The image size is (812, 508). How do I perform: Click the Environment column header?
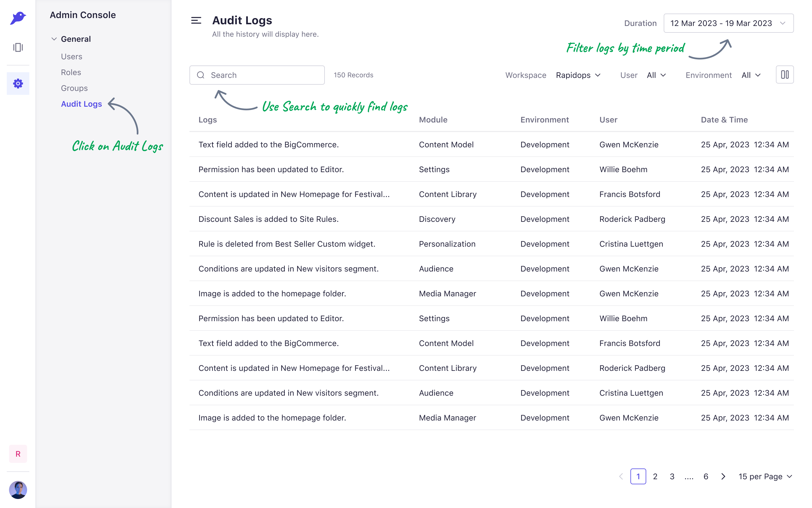pyautogui.click(x=545, y=120)
